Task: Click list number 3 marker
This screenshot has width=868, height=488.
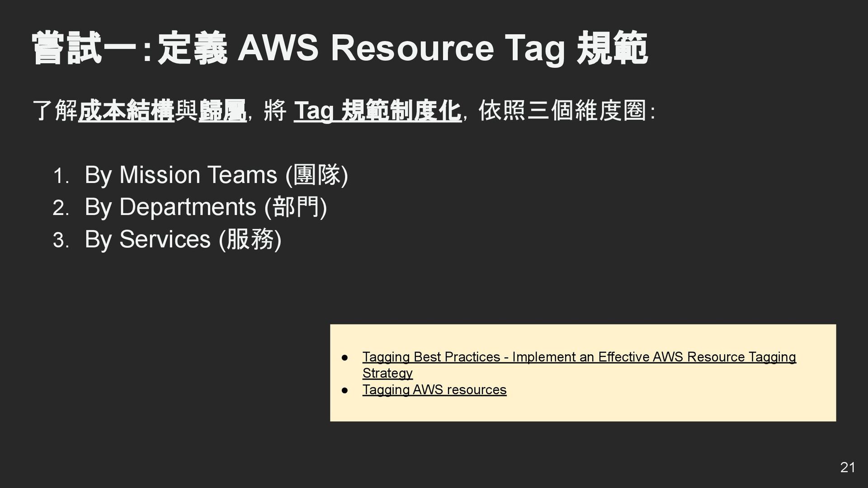Action: tap(61, 240)
